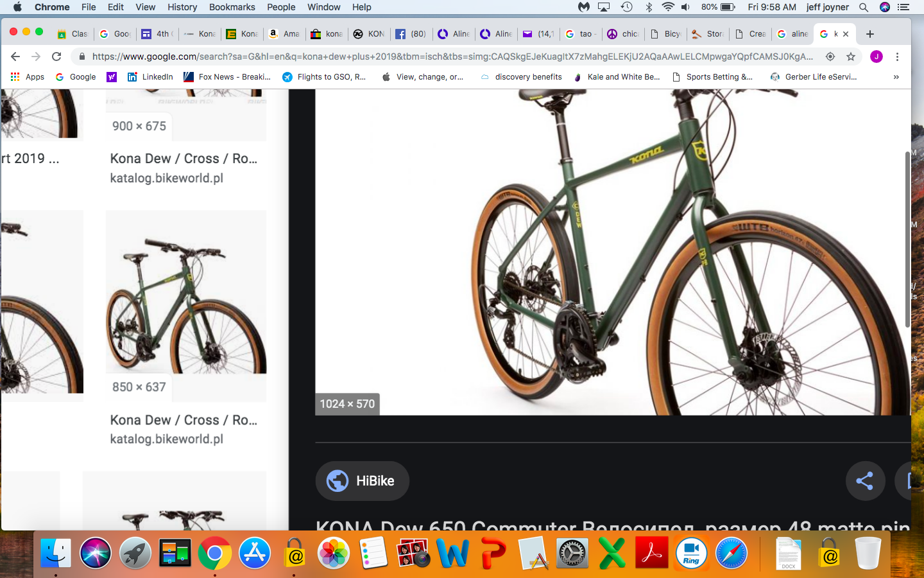Open the Fox News bookmark
Viewport: 924px width, 578px height.
coord(227,77)
